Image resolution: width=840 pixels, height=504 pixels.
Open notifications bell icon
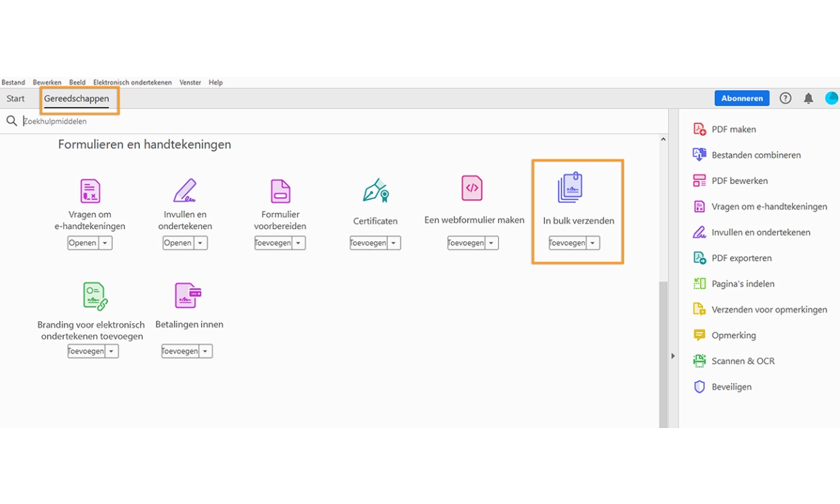tap(808, 99)
